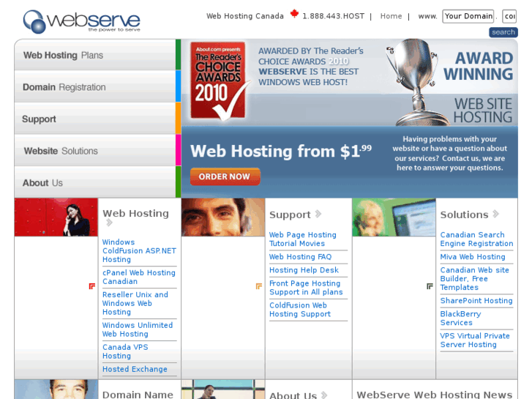Open BlackBerry Services link
The width and height of the screenshot is (532, 399).
click(460, 318)
